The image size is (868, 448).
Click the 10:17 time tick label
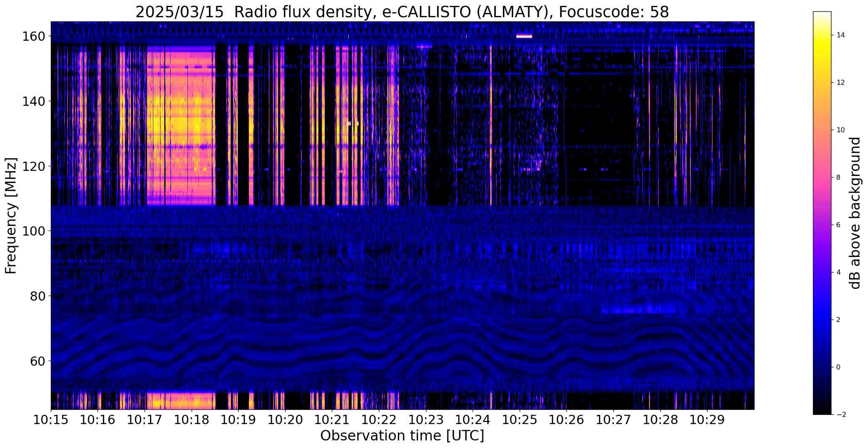[x=145, y=419]
